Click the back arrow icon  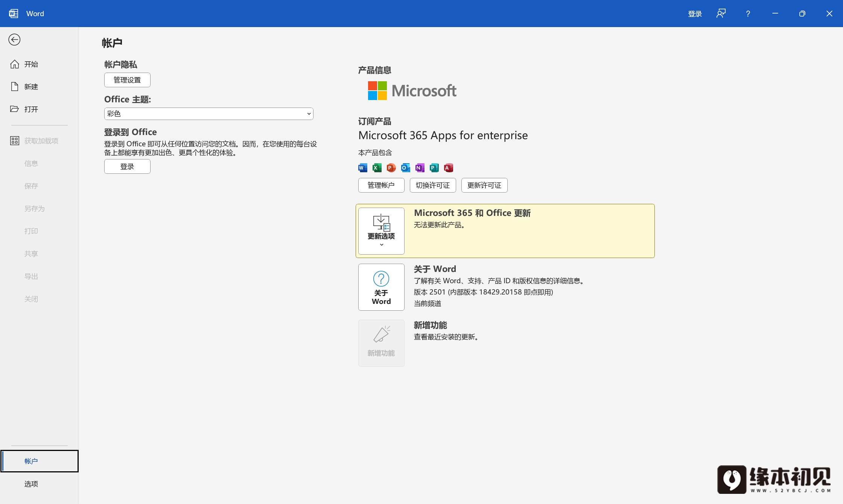14,39
